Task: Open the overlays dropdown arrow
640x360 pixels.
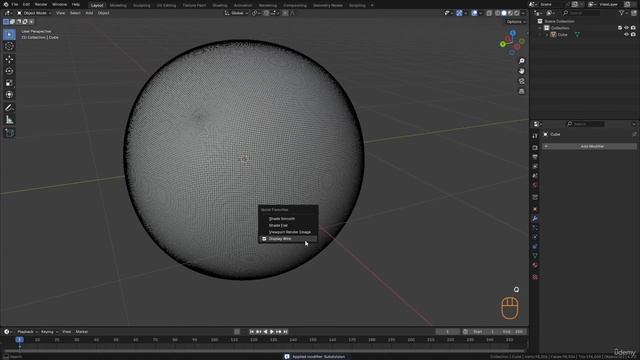Action: pos(480,13)
